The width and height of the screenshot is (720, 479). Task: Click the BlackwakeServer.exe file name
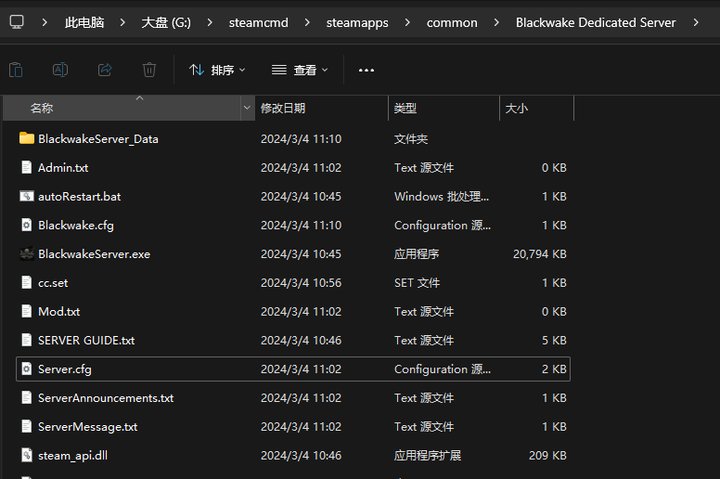click(94, 254)
